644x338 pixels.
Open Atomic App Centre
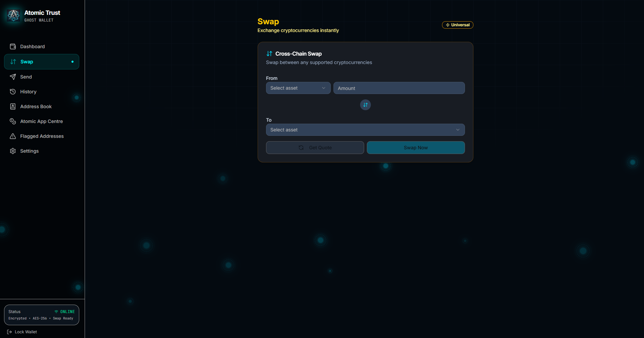point(41,121)
